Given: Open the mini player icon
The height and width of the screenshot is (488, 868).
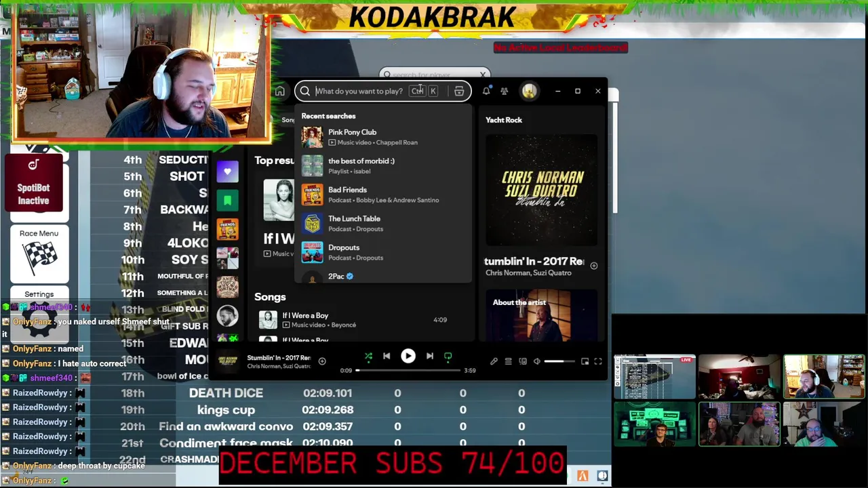Looking at the screenshot, I should click(x=585, y=361).
